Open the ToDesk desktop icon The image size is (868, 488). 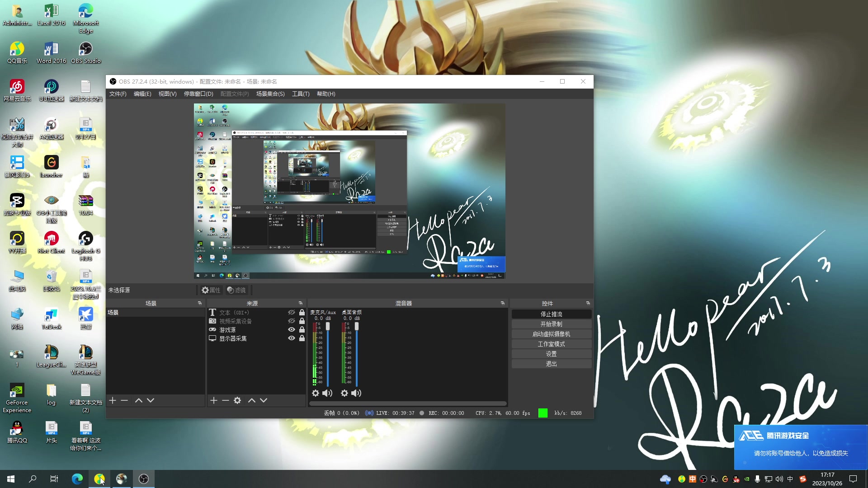51,318
